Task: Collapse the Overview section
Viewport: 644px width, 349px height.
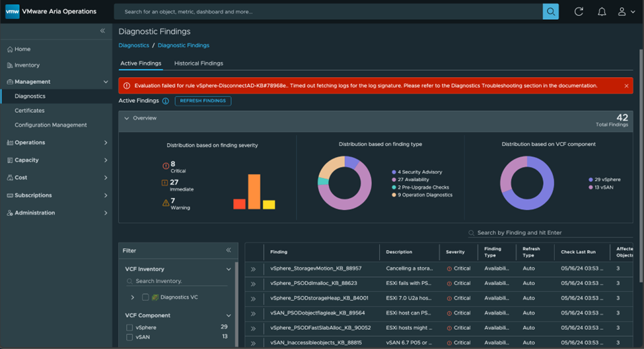Action: pyautogui.click(x=127, y=118)
